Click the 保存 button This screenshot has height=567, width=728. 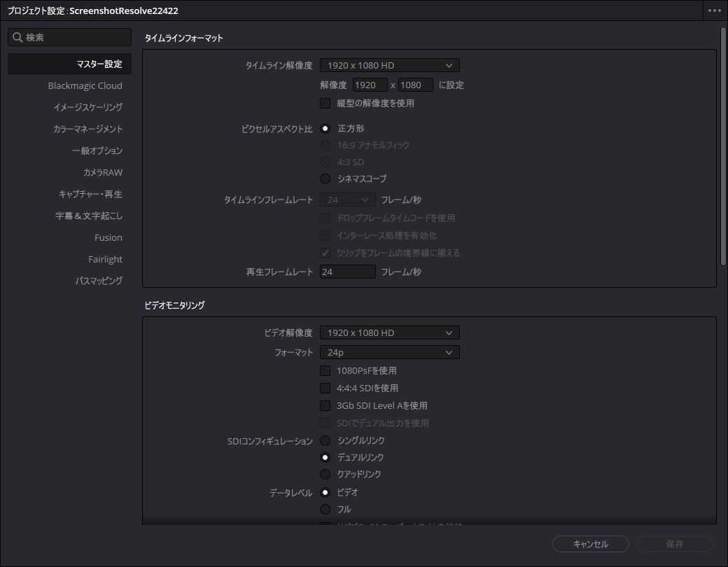(x=674, y=544)
